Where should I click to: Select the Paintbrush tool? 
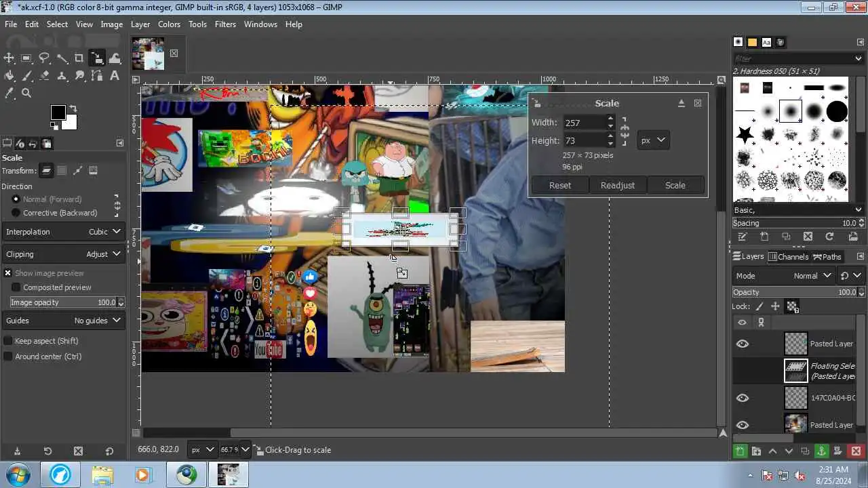click(26, 76)
